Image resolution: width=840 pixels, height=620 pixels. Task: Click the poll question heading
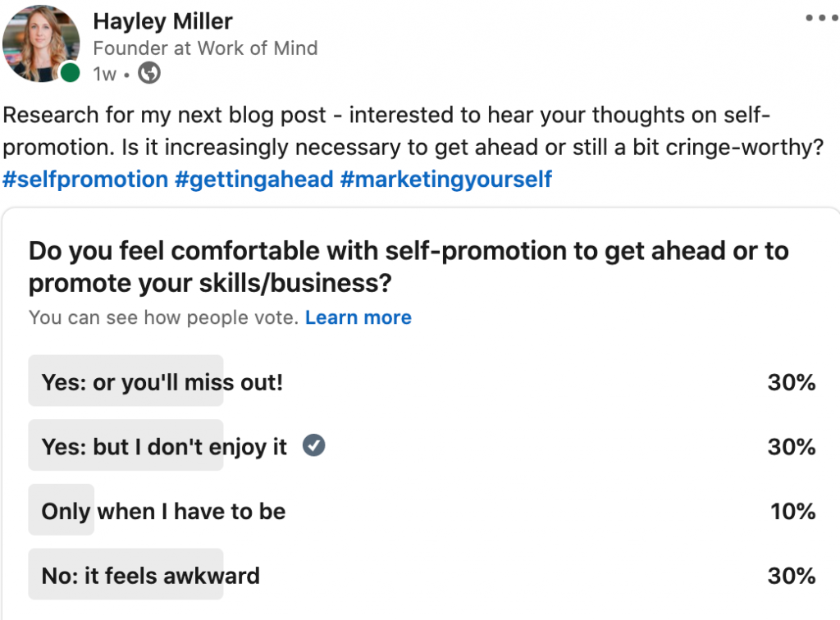[409, 267]
